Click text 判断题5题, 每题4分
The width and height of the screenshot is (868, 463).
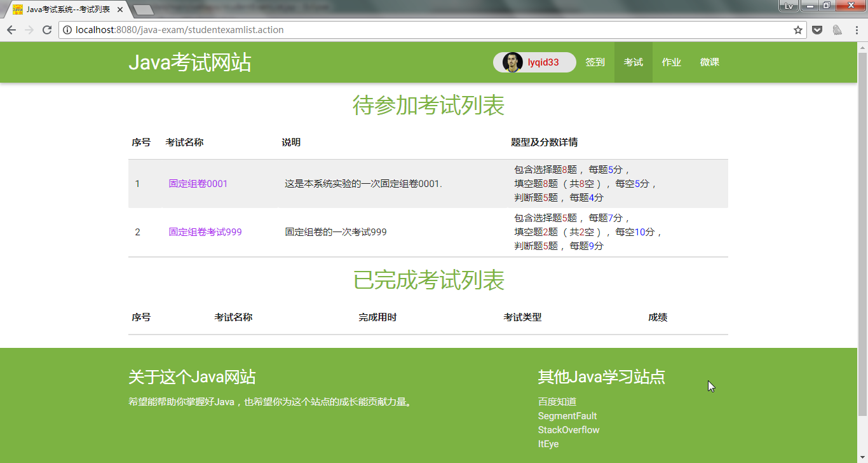tap(559, 198)
